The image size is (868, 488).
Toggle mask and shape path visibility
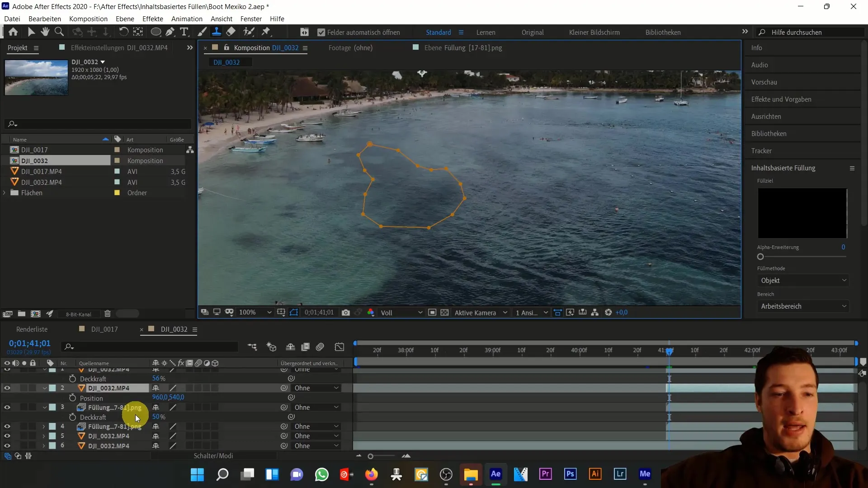(294, 313)
